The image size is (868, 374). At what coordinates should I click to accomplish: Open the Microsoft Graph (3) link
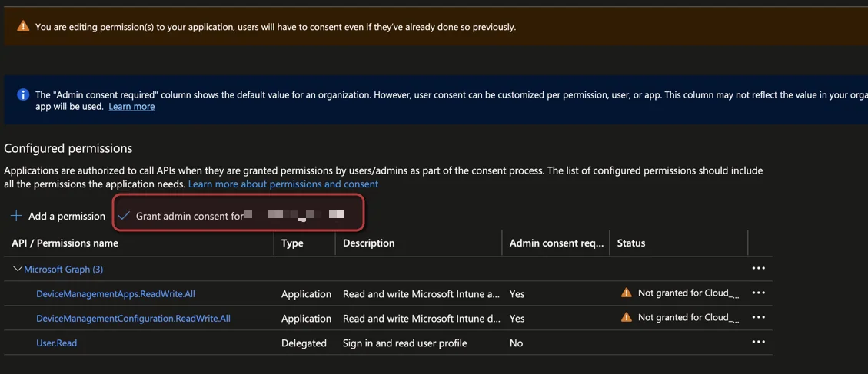tap(64, 270)
